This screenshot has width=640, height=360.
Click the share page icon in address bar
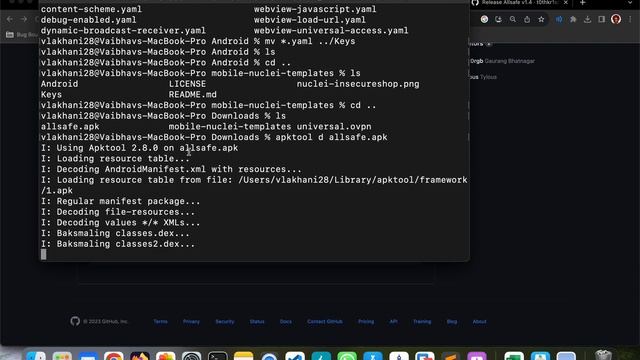coord(527,19)
